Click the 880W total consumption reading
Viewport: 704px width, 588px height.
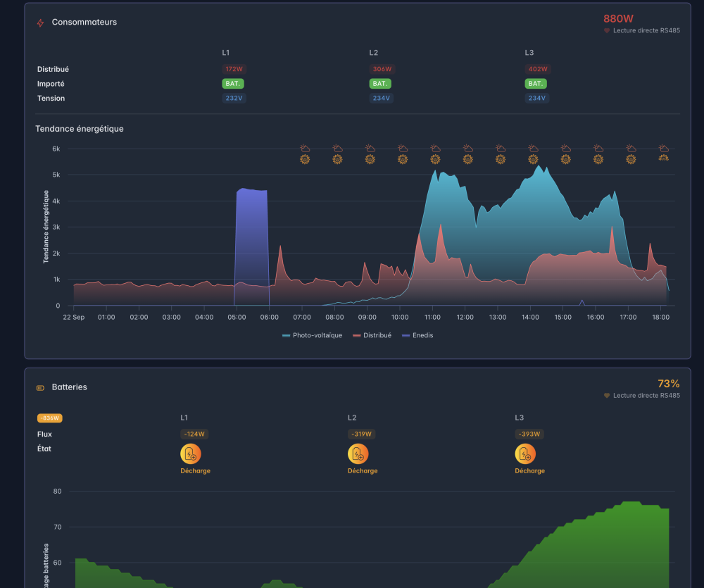(x=618, y=19)
